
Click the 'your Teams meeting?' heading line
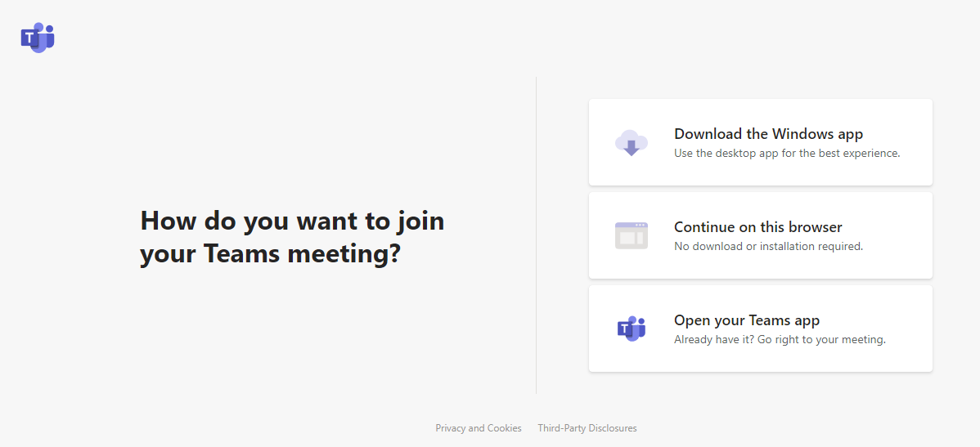click(x=270, y=254)
